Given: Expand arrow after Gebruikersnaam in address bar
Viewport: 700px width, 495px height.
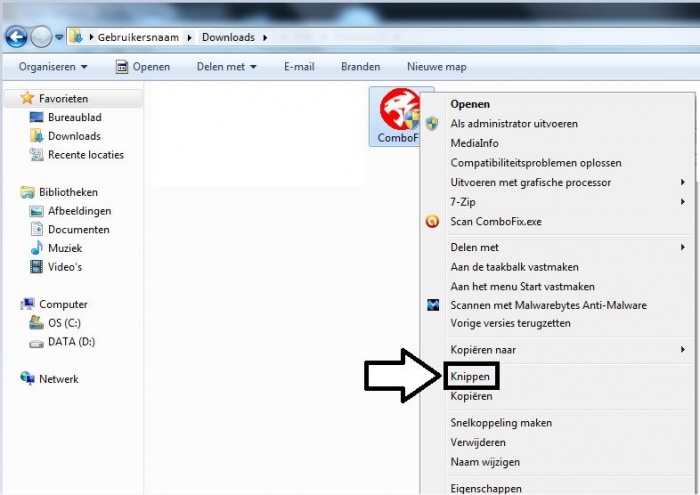Looking at the screenshot, I should point(190,37).
